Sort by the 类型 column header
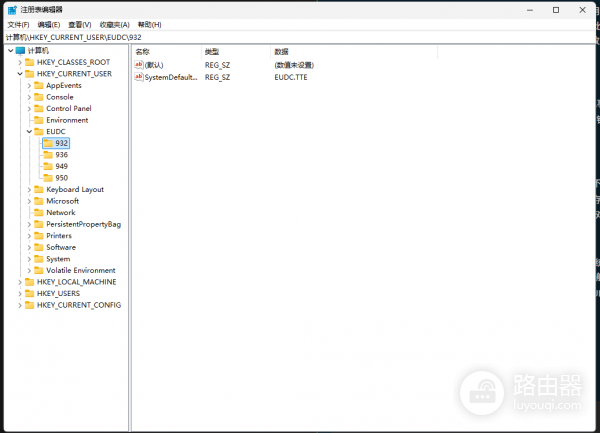Screen dimensions: 600x433 tap(236, 52)
